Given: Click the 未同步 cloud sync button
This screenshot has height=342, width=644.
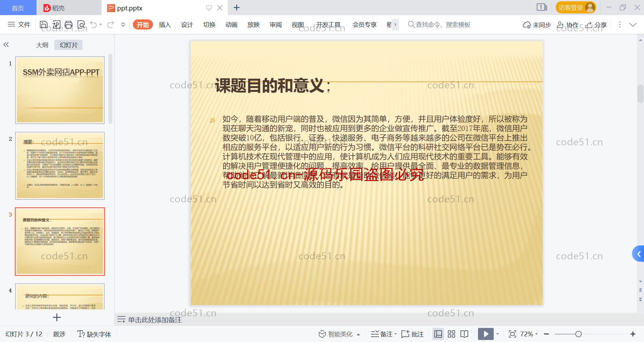Looking at the screenshot, I should [537, 25].
